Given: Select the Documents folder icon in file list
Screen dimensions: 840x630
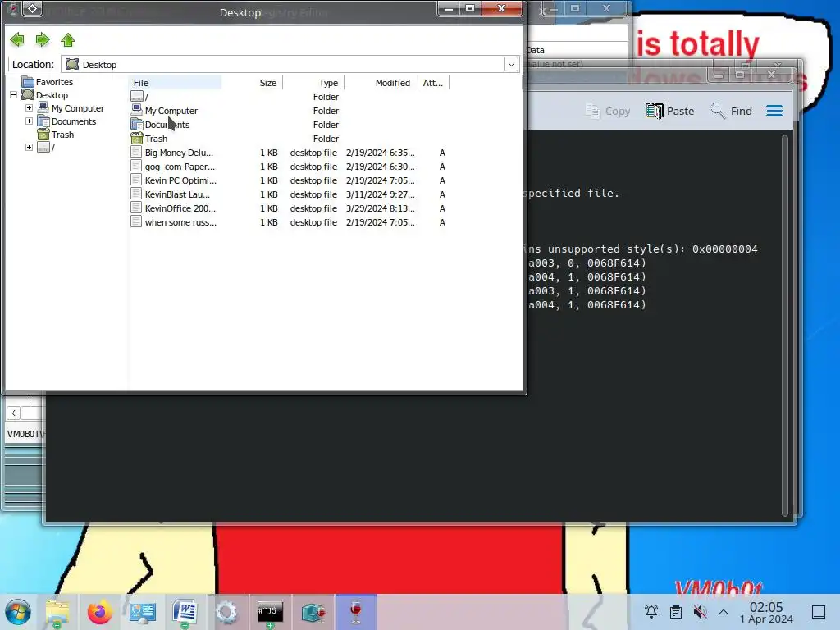Looking at the screenshot, I should [x=137, y=125].
